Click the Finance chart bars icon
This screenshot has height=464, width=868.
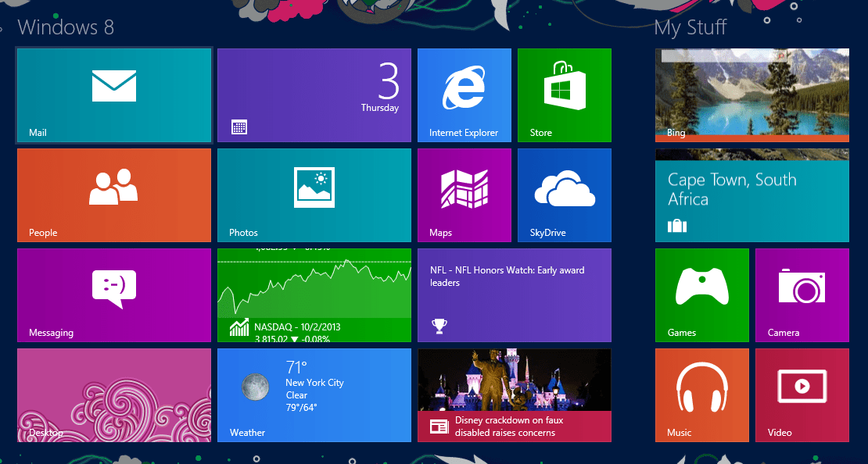click(x=239, y=327)
